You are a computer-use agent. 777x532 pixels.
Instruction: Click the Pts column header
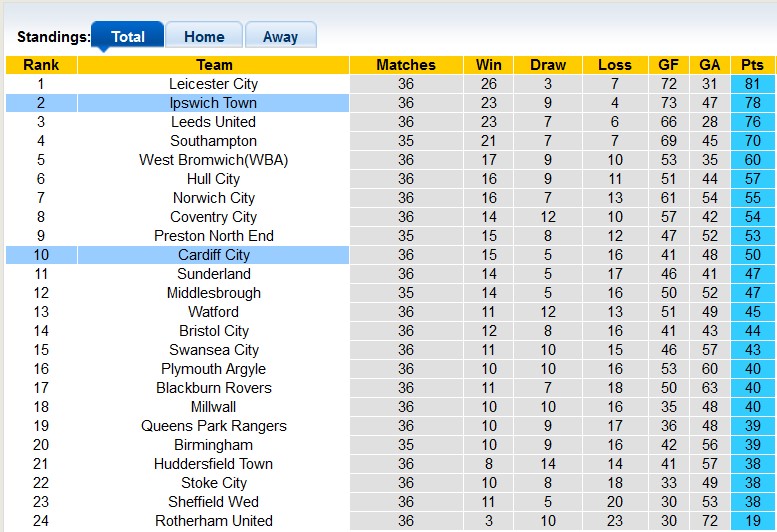(x=752, y=65)
